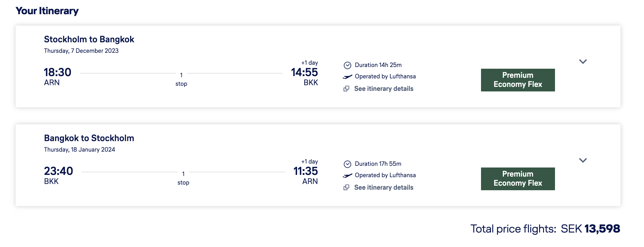Click the Premium Economy Flex badge on the return flight
This screenshot has width=644, height=247.
[518, 179]
